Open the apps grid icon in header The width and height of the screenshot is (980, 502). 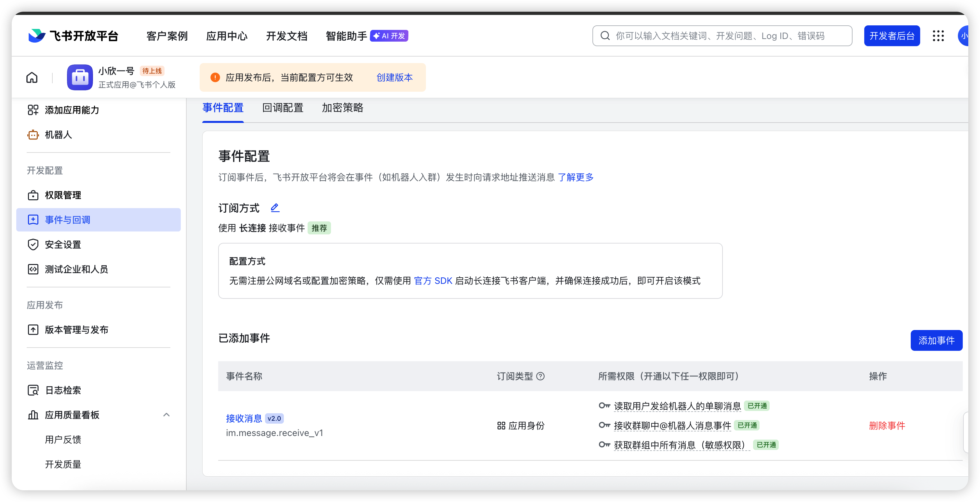(x=938, y=36)
